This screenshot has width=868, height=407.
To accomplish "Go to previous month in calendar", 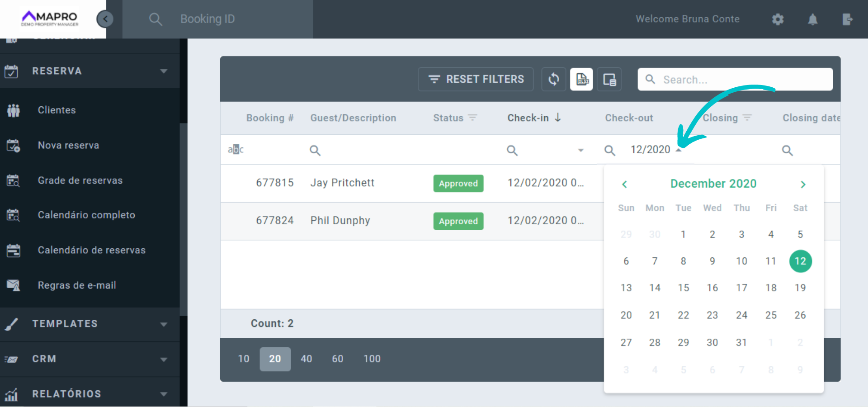I will pos(624,184).
